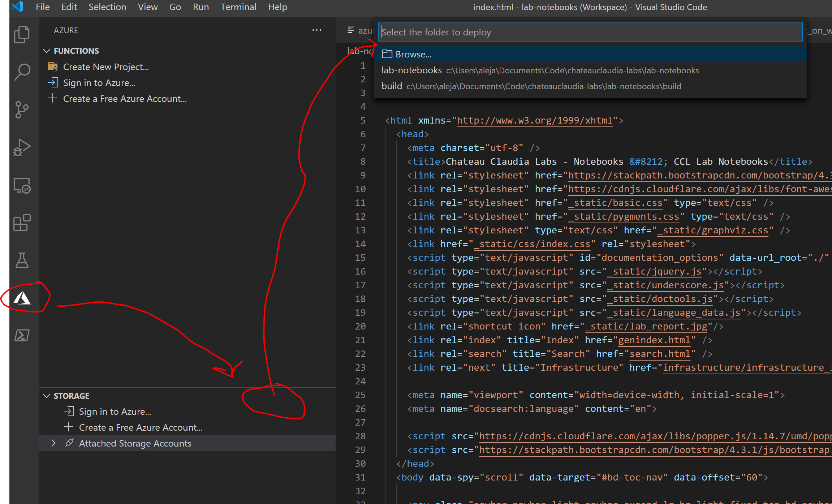The image size is (832, 504).
Task: Open the Extensions view
Action: 22,223
